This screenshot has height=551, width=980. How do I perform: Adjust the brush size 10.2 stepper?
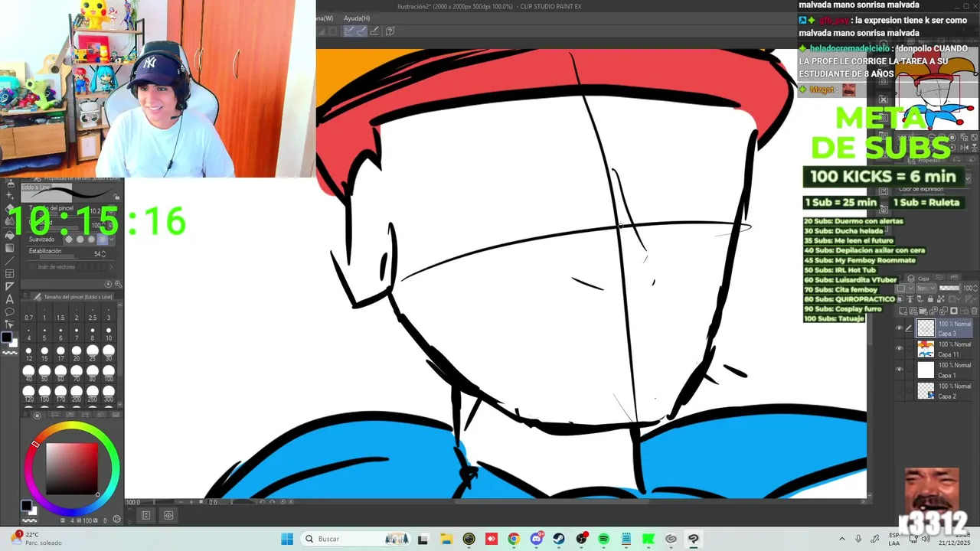[103, 210]
